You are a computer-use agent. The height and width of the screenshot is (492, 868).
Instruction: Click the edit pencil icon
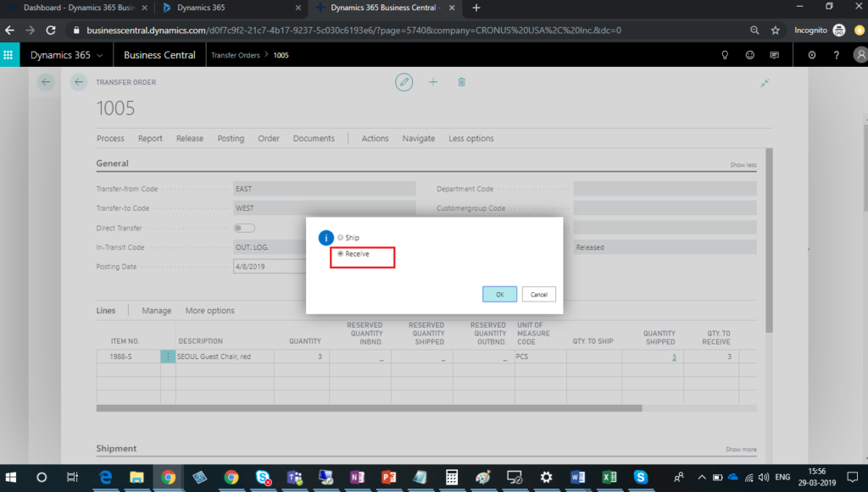click(x=404, y=82)
